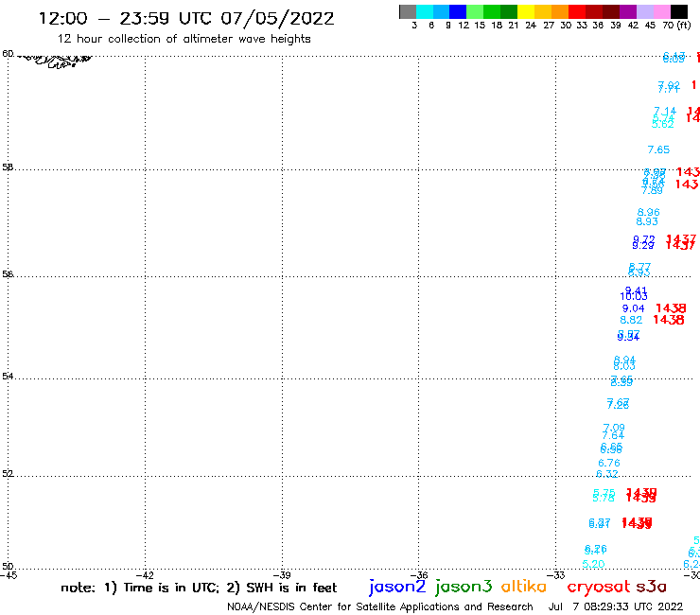
Task: Select the yellow legend swatch before 24
Action: 526,11
